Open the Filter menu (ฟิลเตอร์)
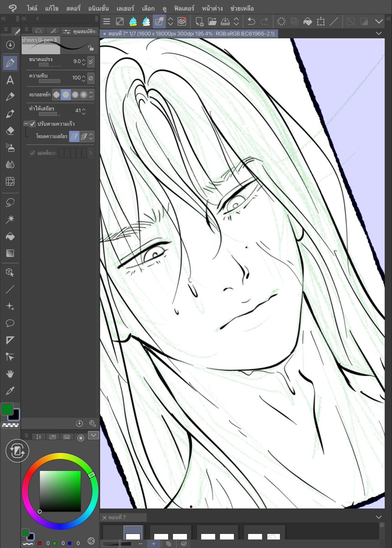This screenshot has height=548, width=392. [x=184, y=8]
